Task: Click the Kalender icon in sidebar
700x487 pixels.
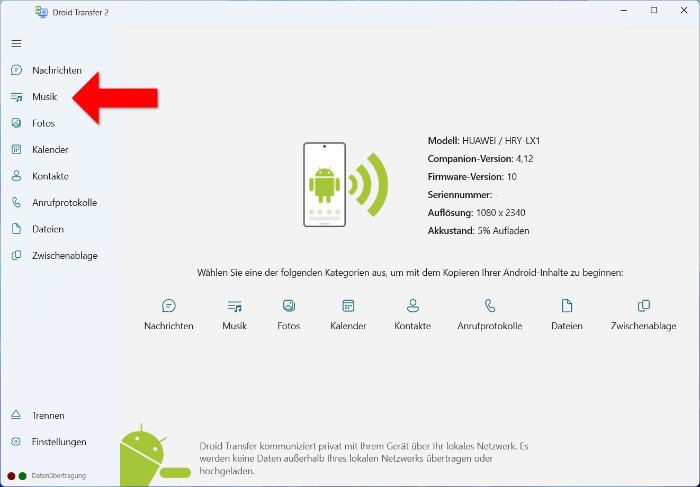Action: pyautogui.click(x=17, y=150)
